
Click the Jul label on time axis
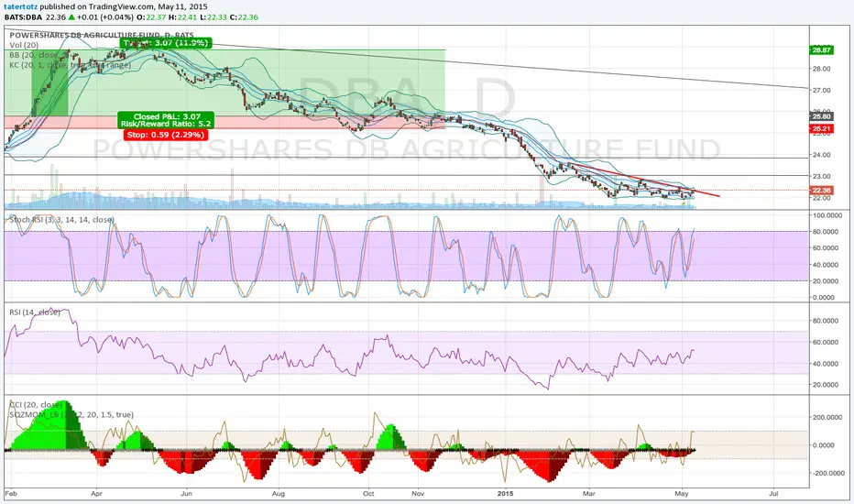[773, 494]
